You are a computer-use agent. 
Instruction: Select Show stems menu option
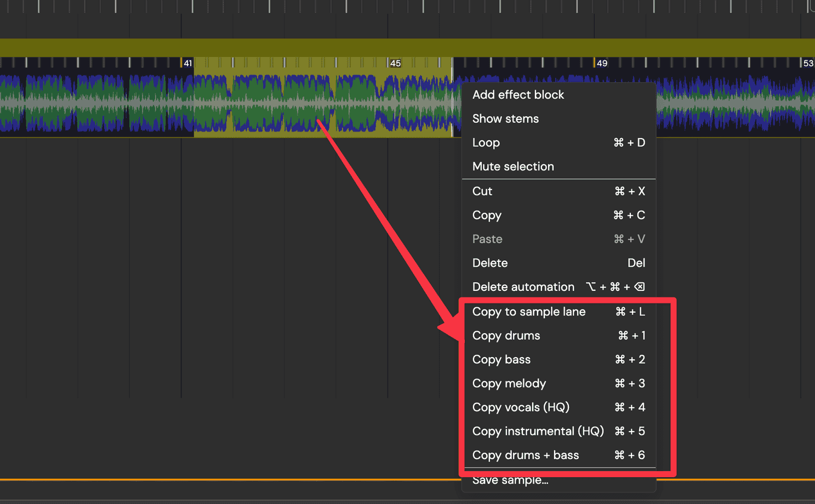505,119
